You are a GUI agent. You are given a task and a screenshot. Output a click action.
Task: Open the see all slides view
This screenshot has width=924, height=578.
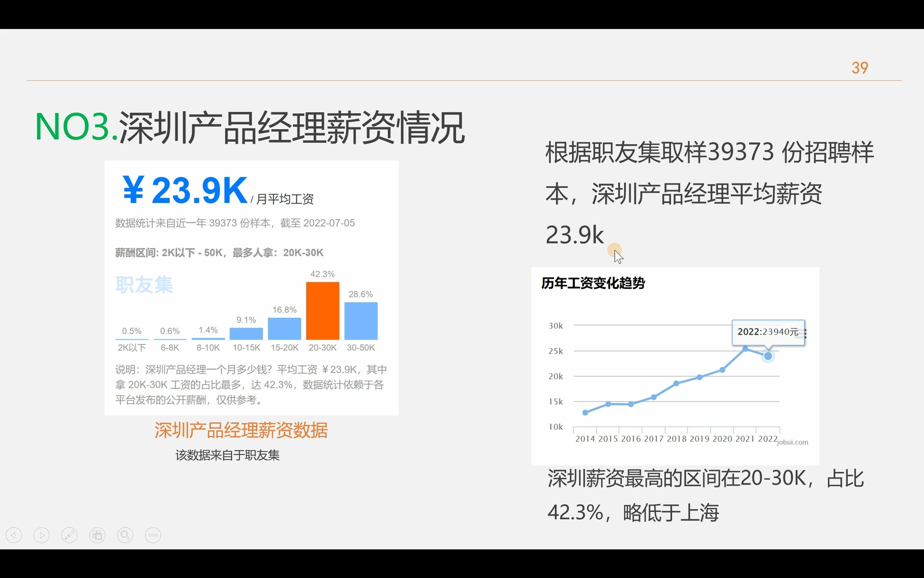(98, 535)
